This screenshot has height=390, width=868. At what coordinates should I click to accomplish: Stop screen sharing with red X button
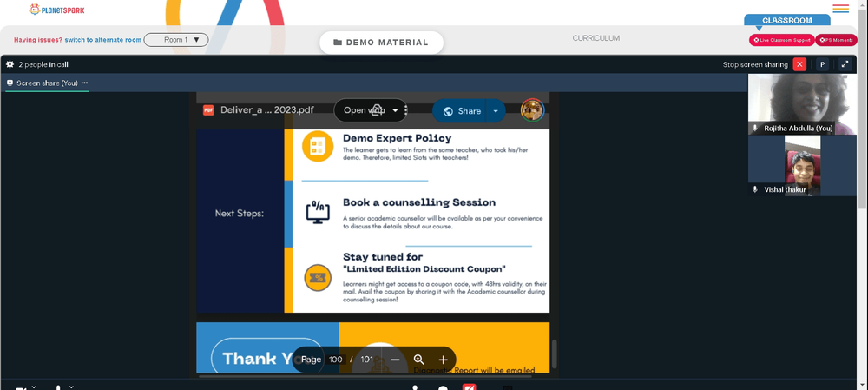tap(799, 64)
